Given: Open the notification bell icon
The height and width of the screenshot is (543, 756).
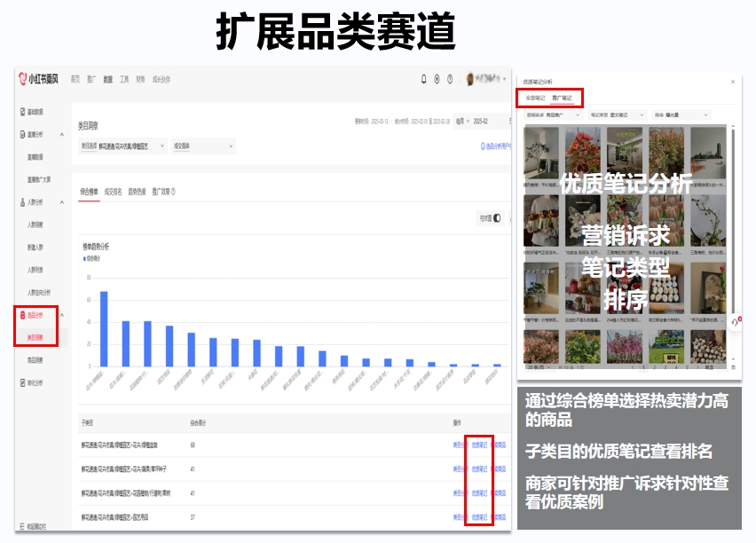Looking at the screenshot, I should (x=423, y=79).
